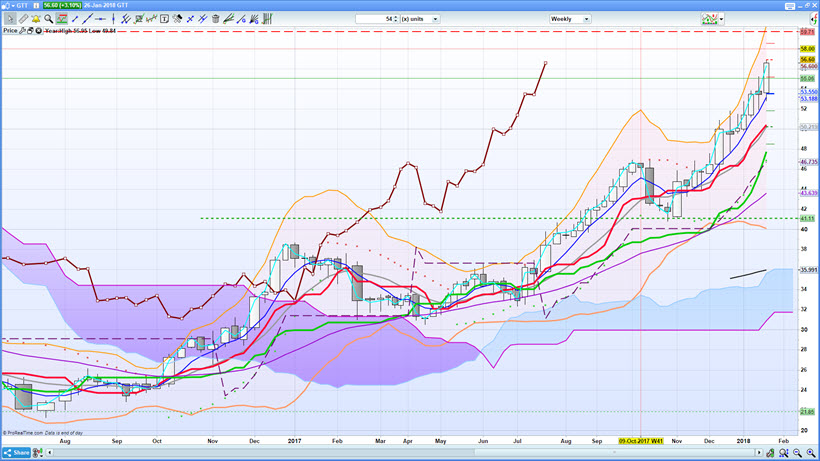Click the zoom out magnifier icon
The height and width of the screenshot is (461, 820).
click(x=797, y=453)
